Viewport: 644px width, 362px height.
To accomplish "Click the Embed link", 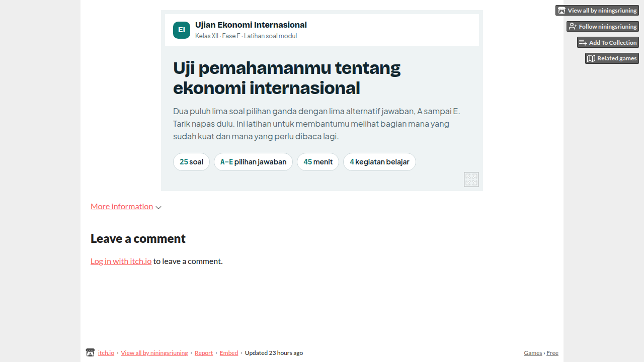I will (x=229, y=353).
